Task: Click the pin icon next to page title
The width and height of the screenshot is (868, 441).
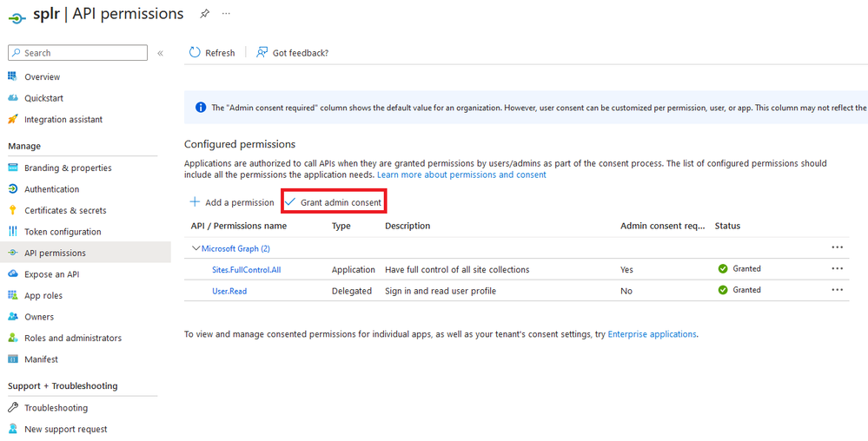Action: click(x=205, y=14)
